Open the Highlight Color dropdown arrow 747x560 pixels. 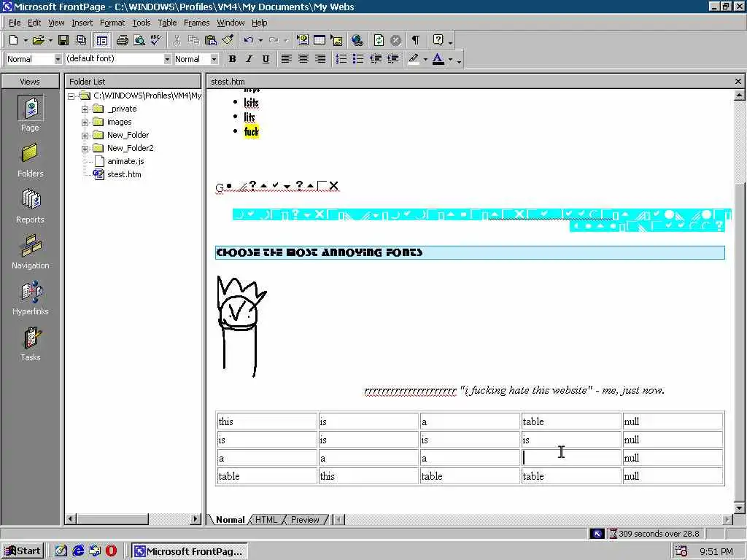click(425, 59)
